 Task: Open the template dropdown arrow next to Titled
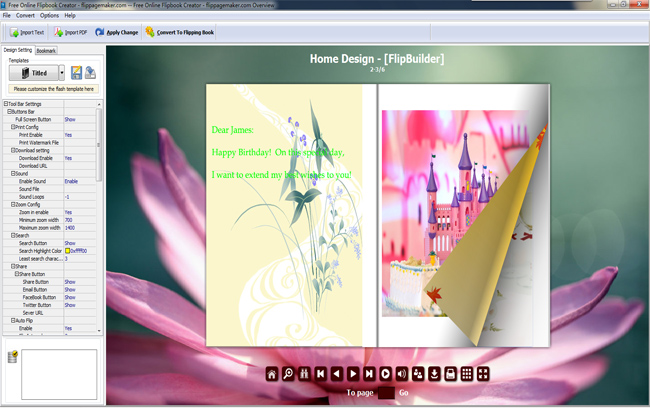click(62, 73)
